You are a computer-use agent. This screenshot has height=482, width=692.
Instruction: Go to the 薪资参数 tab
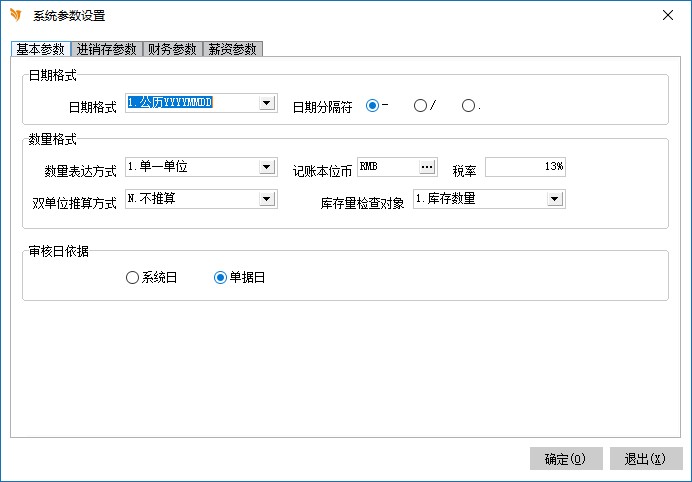pos(233,49)
